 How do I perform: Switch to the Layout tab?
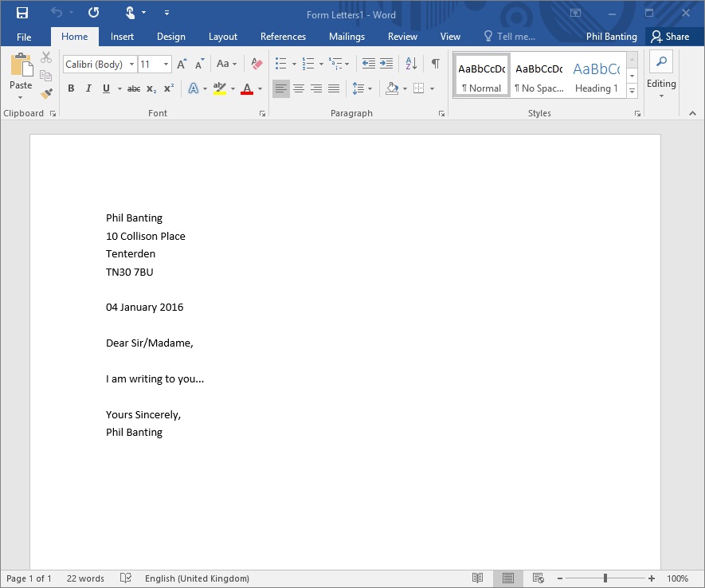pos(222,37)
